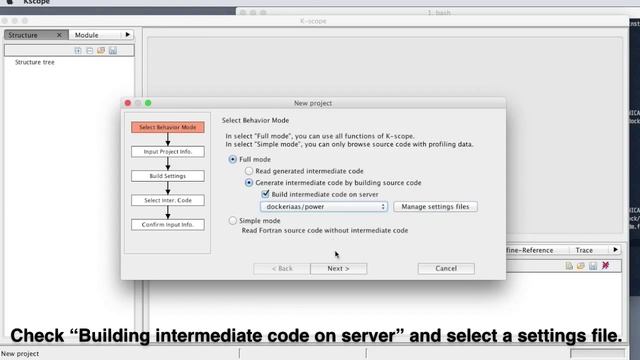Choose the Simple mode radio button
The height and width of the screenshot is (360, 640).
[x=233, y=221]
